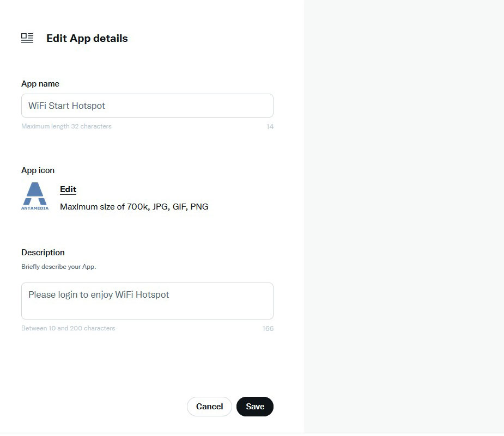Click the empty gray panel on the right
Viewport: 504px width, 436px height.
pyautogui.click(x=404, y=218)
